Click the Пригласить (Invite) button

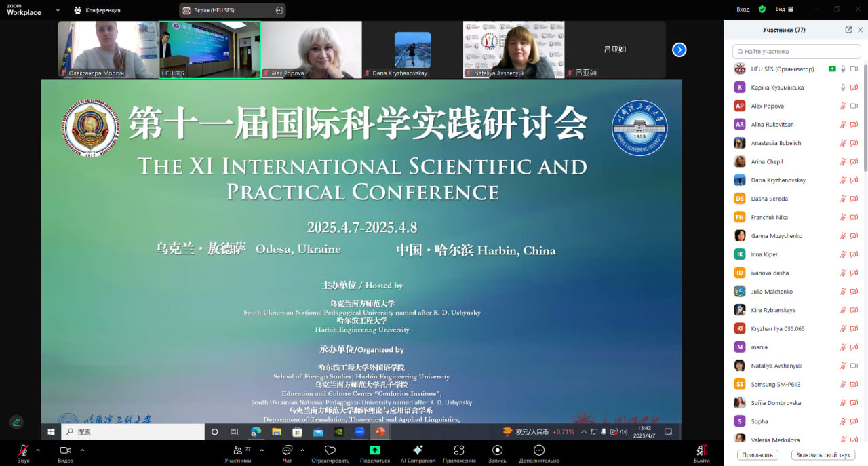click(x=757, y=455)
